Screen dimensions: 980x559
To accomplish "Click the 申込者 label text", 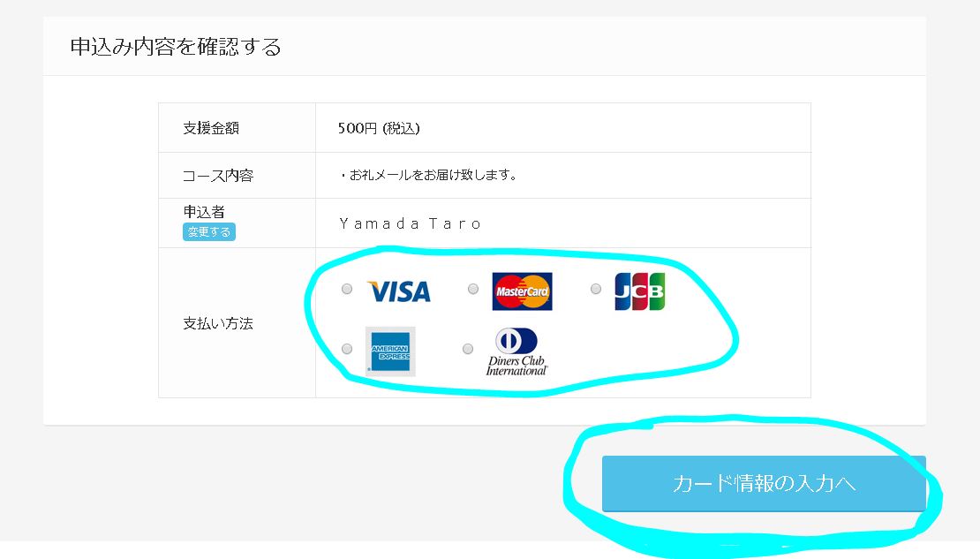I will pyautogui.click(x=204, y=211).
